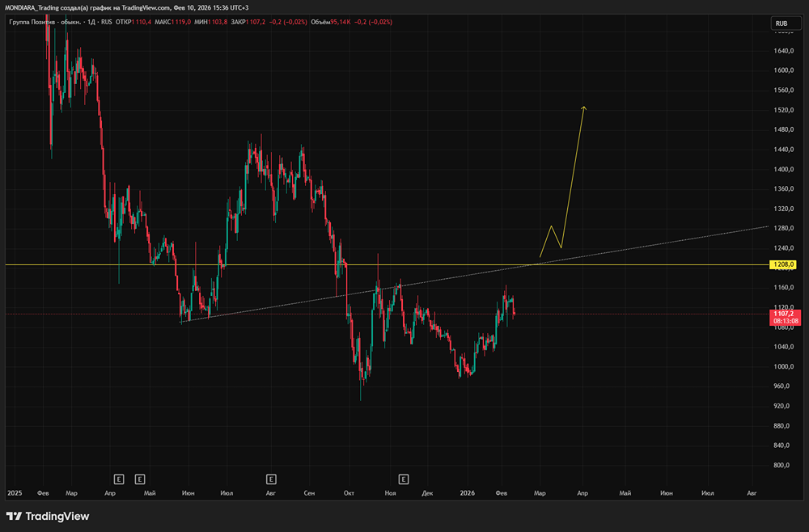This screenshot has width=809, height=532.
Task: Click the yellow 1208,0 price label
Action: point(783,264)
